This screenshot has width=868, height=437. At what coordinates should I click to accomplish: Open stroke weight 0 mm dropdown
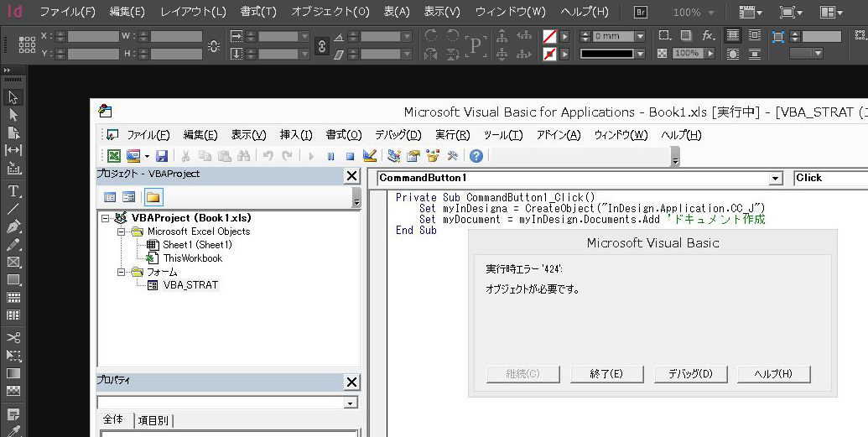point(640,36)
